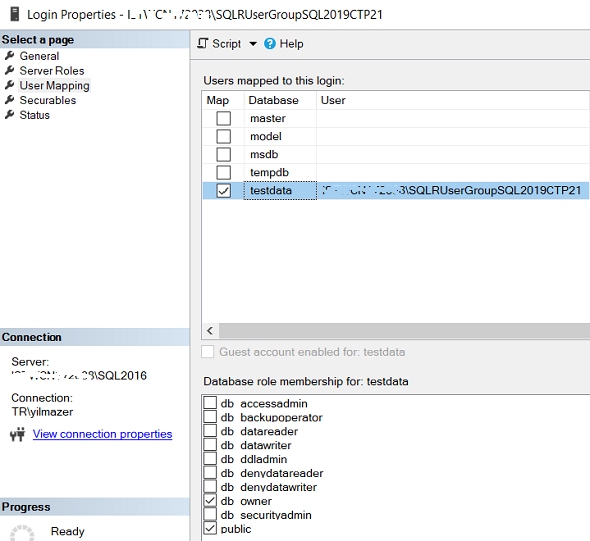Select the master database row
The width and height of the screenshot is (590, 541).
[x=396, y=119]
